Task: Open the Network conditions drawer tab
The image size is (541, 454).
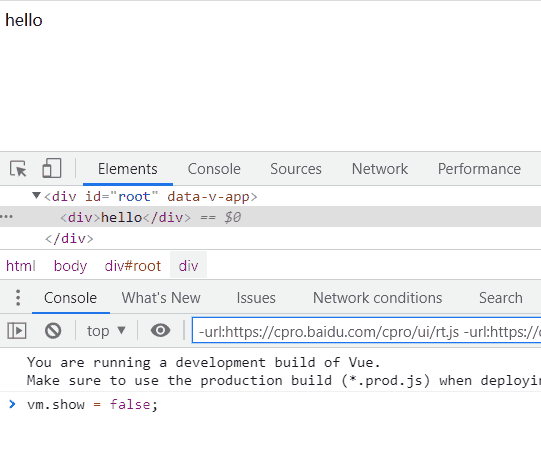Action: click(x=377, y=298)
